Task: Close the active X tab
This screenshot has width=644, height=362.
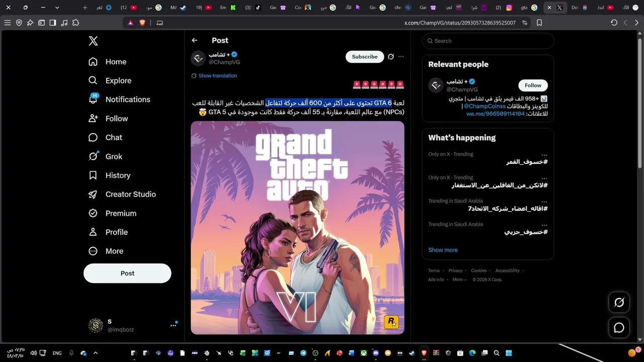Action: tap(549, 8)
